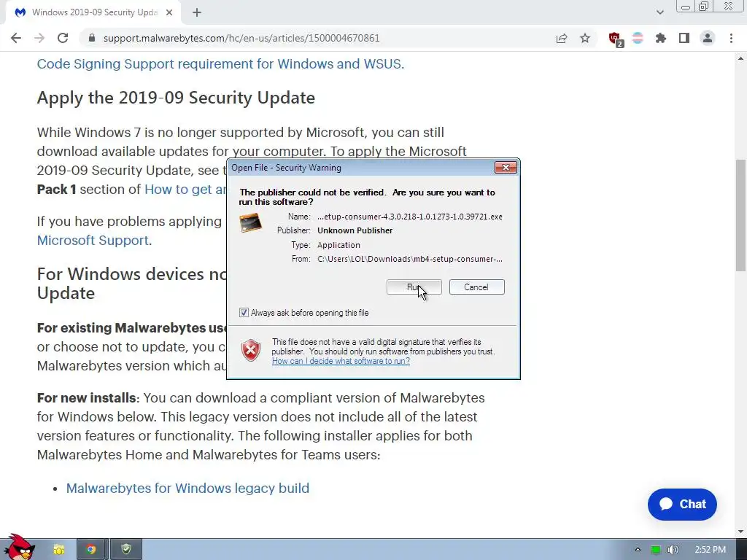The height and width of the screenshot is (560, 747).
Task: Open the uBlock Origin extension icon
Action: [616, 39]
